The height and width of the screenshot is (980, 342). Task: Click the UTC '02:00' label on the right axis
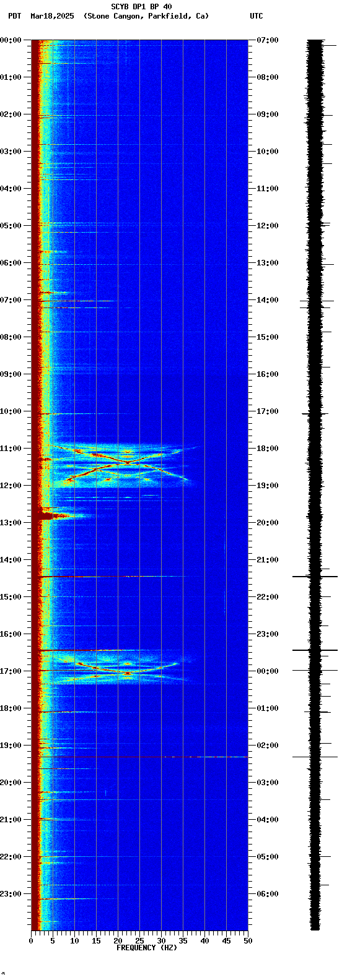tap(267, 746)
